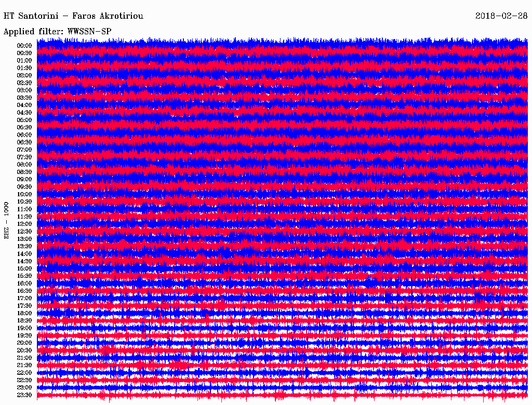The height and width of the screenshot is (405, 532).
Task: Select the 00:00 time label
Action: pyautogui.click(x=24, y=46)
